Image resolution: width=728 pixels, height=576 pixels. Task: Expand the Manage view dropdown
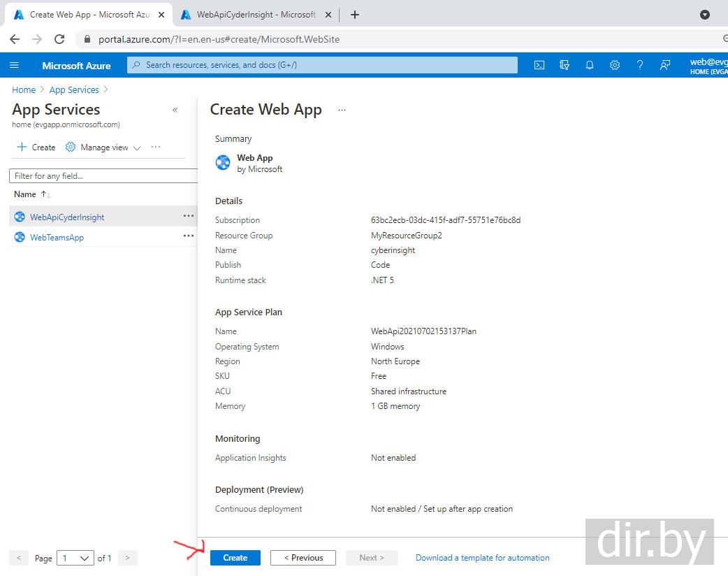pos(103,147)
